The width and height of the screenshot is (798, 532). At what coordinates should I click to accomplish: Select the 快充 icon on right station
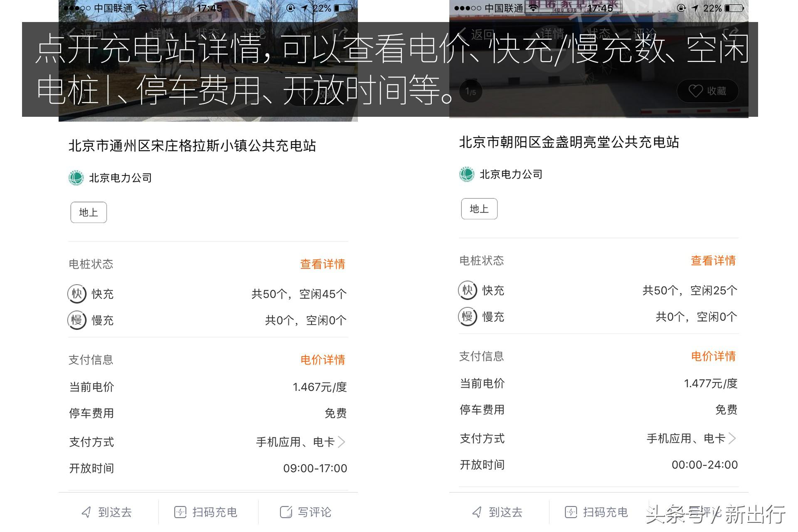pyautogui.click(x=467, y=291)
